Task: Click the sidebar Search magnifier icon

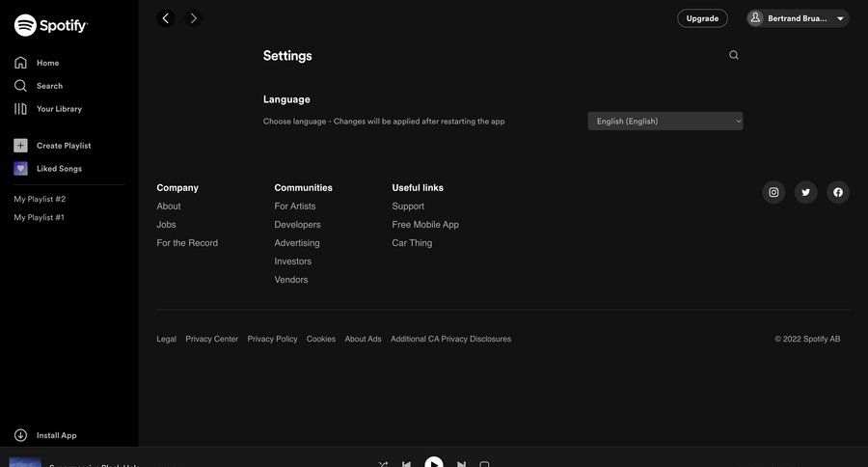Action: click(x=20, y=86)
